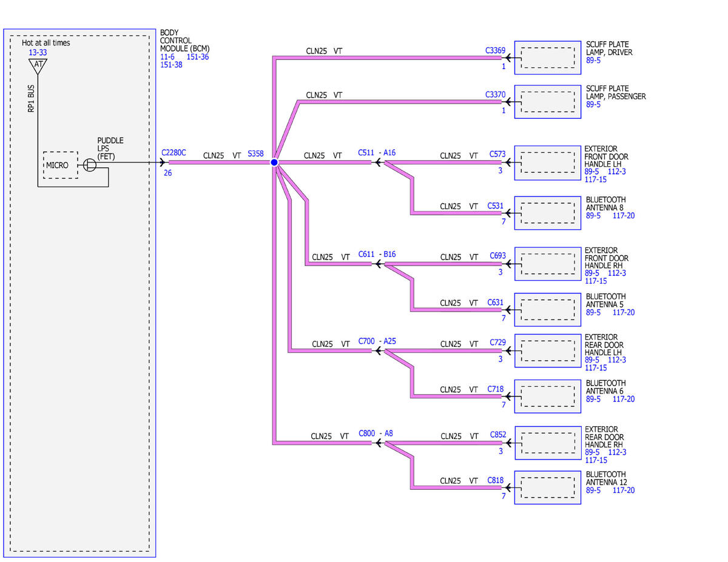Open connector C631 link
The height and width of the screenshot is (562, 728).
coord(496,302)
